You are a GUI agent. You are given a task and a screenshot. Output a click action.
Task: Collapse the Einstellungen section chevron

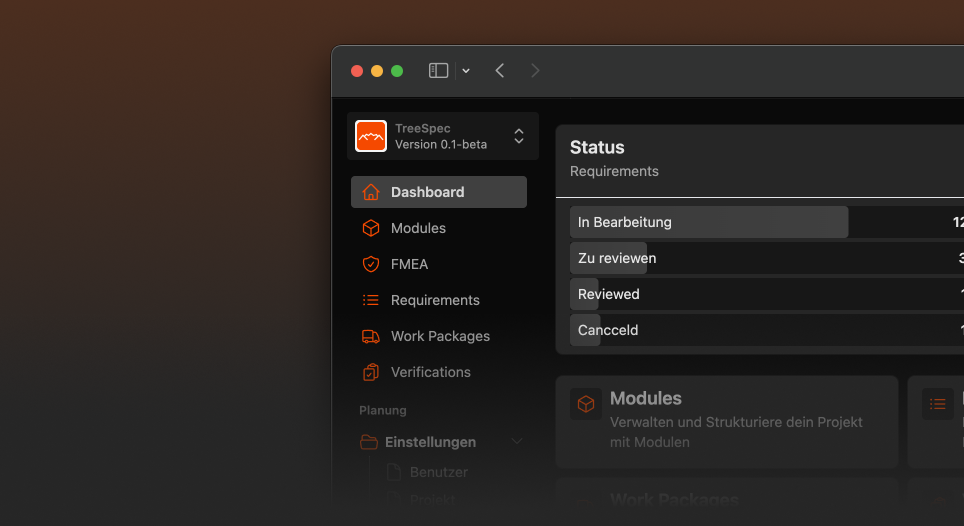[x=517, y=442]
